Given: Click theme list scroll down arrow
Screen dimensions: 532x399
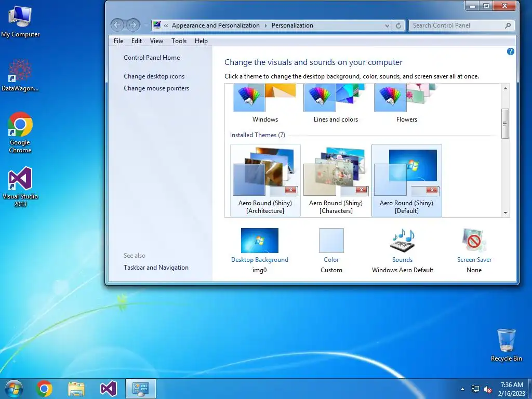Looking at the screenshot, I should pyautogui.click(x=505, y=212).
